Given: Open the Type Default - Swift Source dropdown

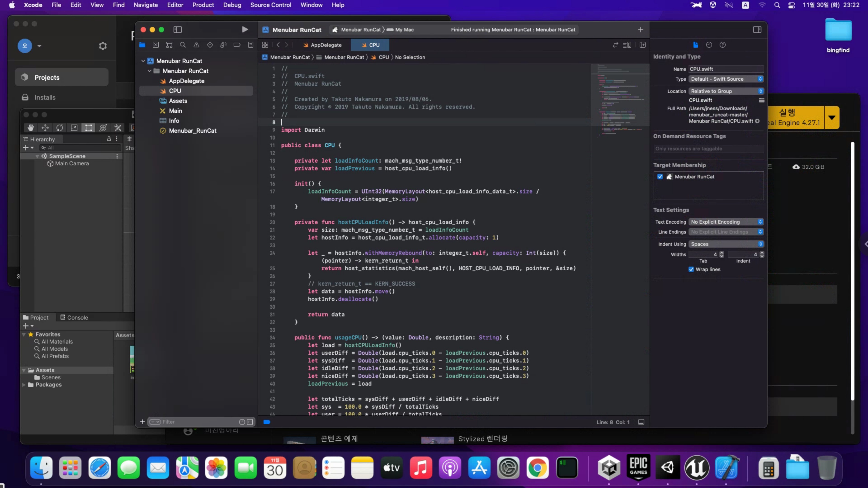Looking at the screenshot, I should pyautogui.click(x=726, y=79).
